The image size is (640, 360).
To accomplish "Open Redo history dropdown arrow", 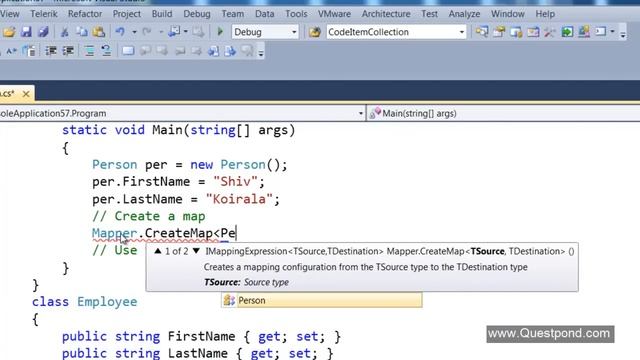I will (161, 32).
